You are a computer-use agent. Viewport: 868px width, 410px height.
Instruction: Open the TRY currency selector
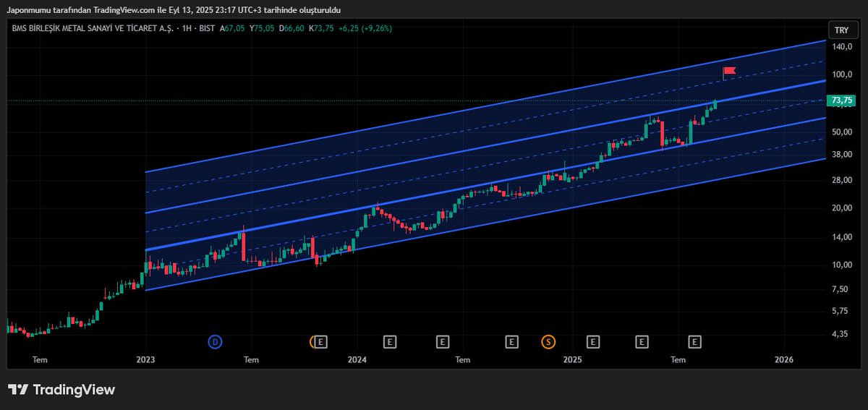(x=842, y=30)
